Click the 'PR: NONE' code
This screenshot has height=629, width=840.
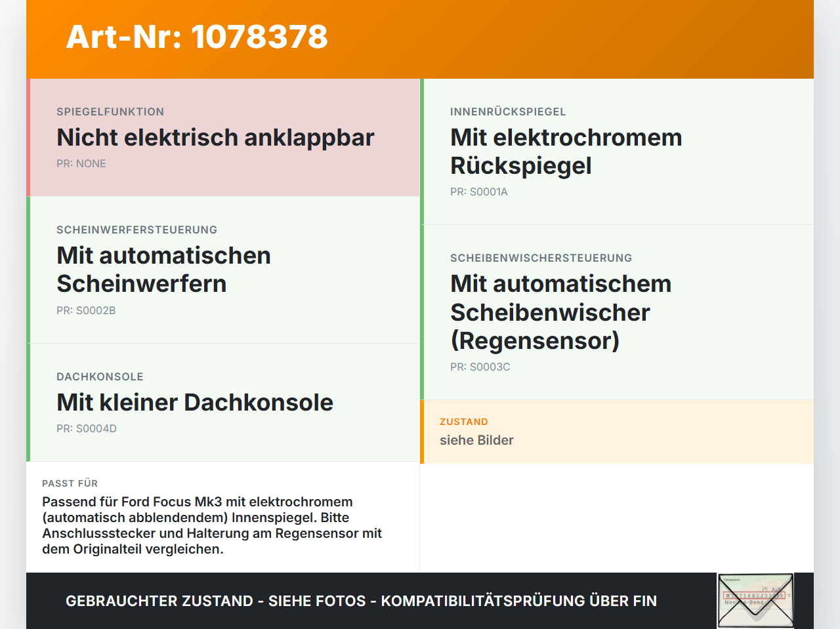point(81,163)
